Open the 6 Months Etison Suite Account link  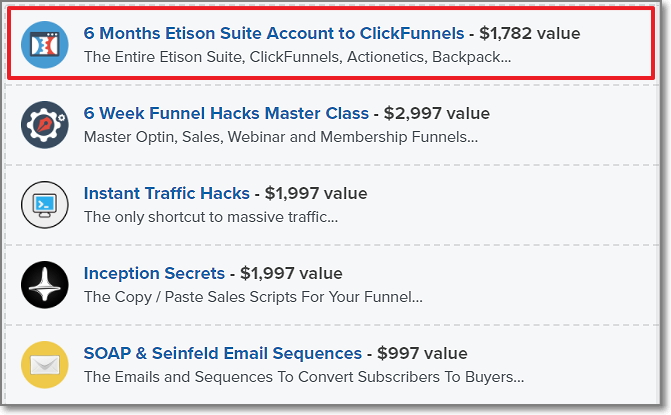[274, 33]
